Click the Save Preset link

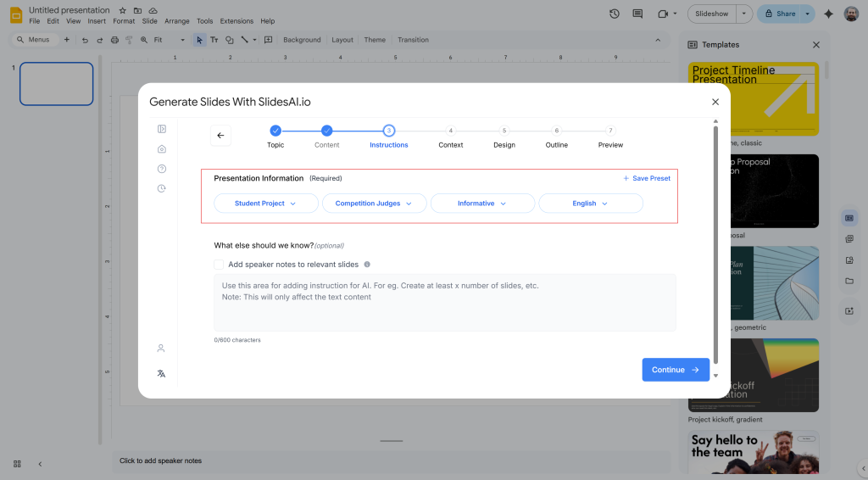[647, 178]
